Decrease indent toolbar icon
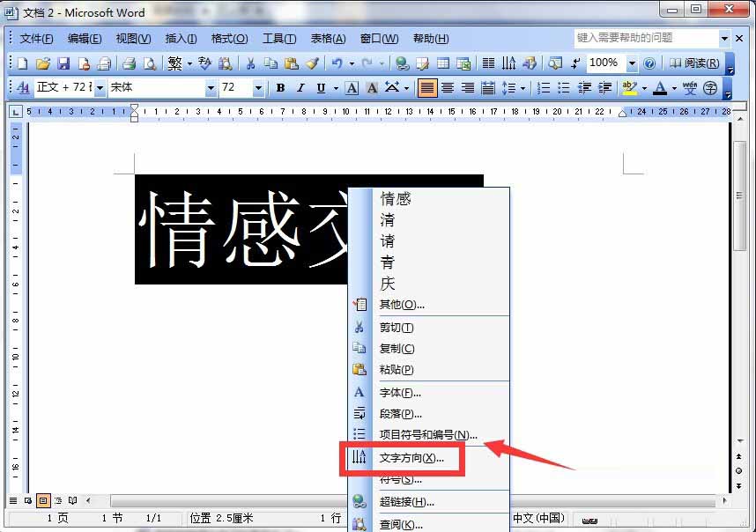Viewport: 756px width, 532px height. pyautogui.click(x=584, y=88)
